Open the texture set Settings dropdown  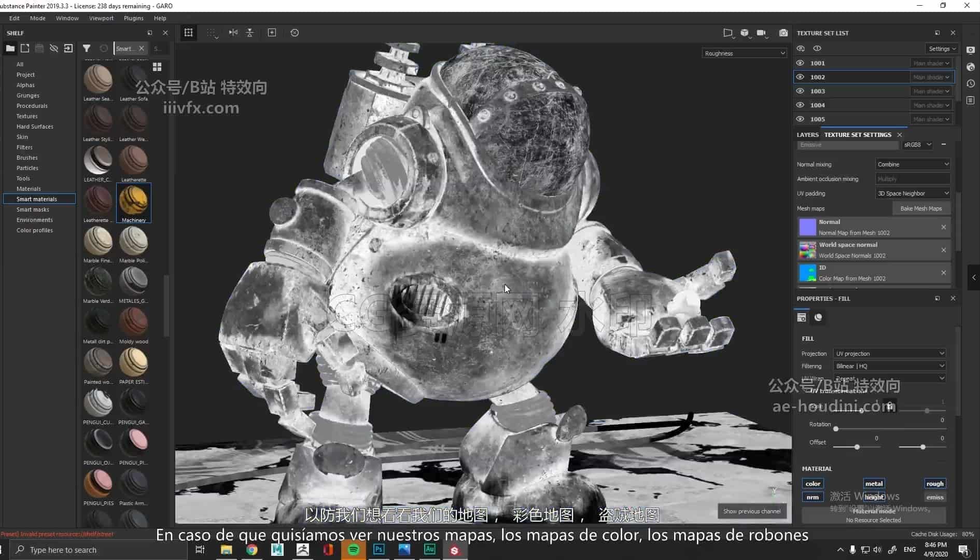[942, 49]
